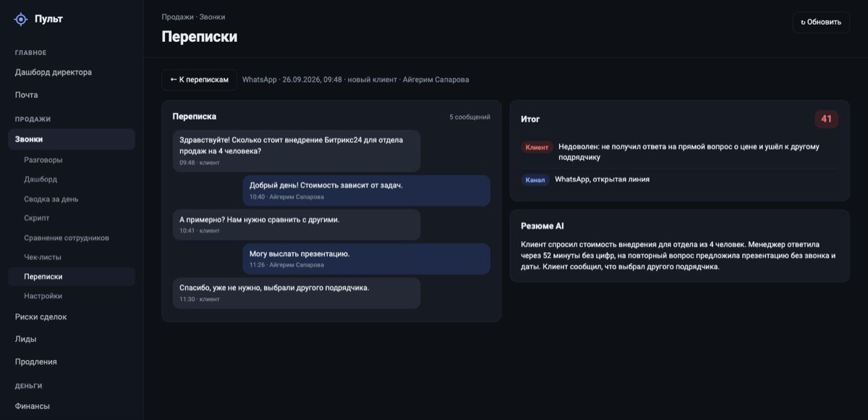Click 'WhatsApp, открытая линия' text
This screenshot has width=868, height=420.
[602, 180]
